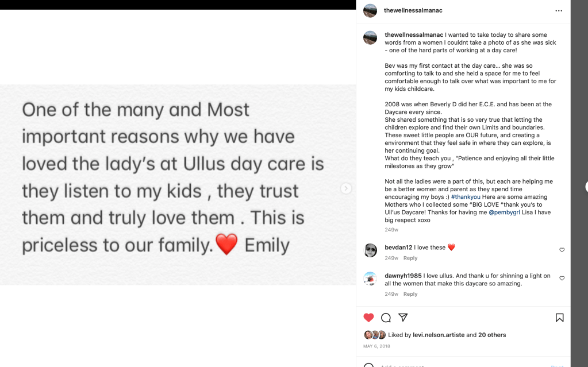The image size is (588, 367).
Task: Like the comment by dawnyh1985
Action: (x=562, y=278)
